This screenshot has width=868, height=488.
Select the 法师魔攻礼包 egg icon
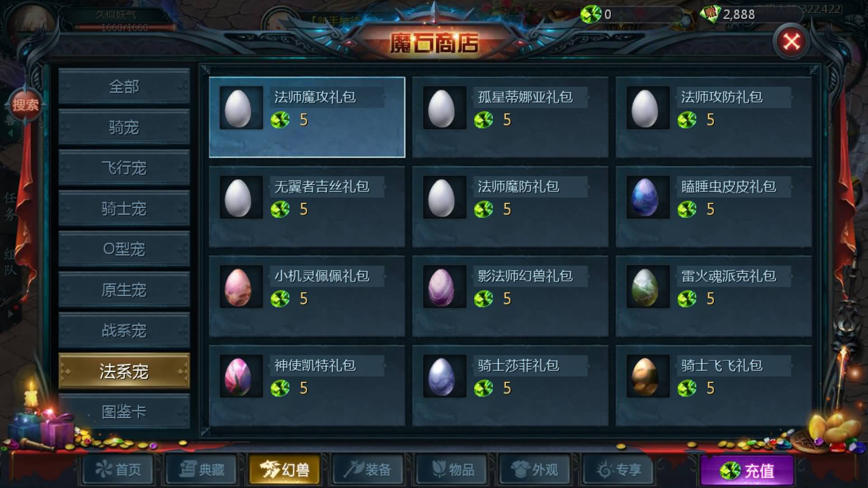point(241,108)
